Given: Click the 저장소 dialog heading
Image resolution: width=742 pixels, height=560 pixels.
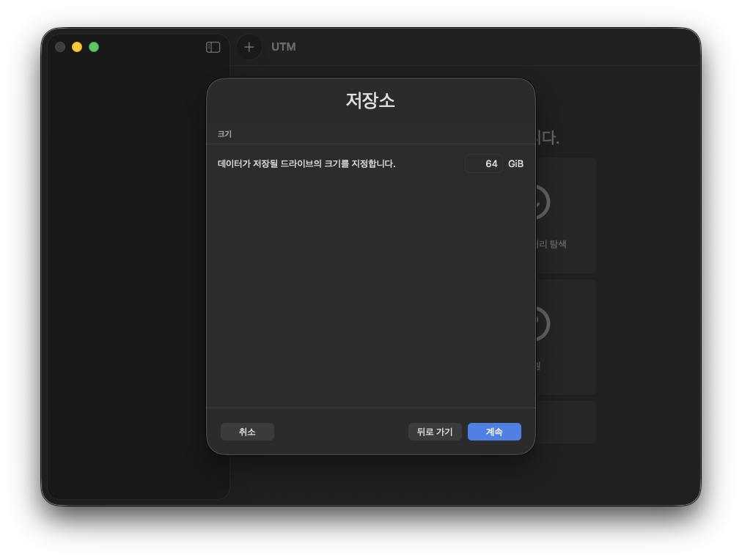Looking at the screenshot, I should 370,100.
